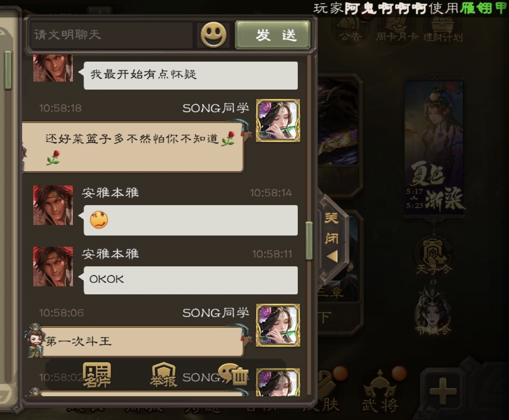Click the 发送 send button

(273, 35)
